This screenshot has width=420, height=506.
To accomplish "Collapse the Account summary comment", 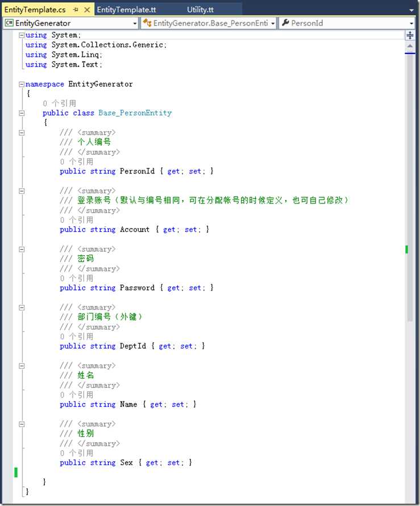I will pos(22,191).
